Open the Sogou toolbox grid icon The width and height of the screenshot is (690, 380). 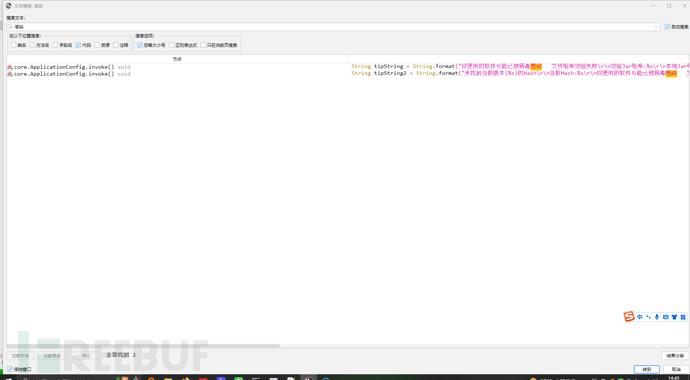683,317
